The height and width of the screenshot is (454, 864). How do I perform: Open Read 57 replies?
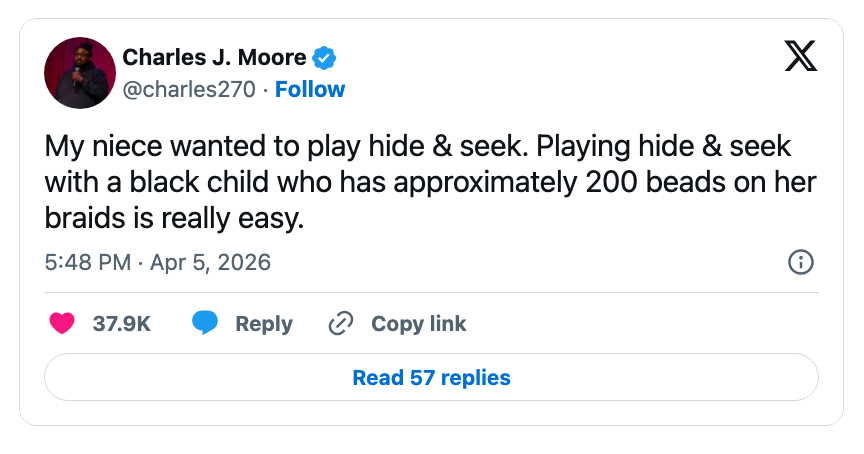(x=431, y=378)
